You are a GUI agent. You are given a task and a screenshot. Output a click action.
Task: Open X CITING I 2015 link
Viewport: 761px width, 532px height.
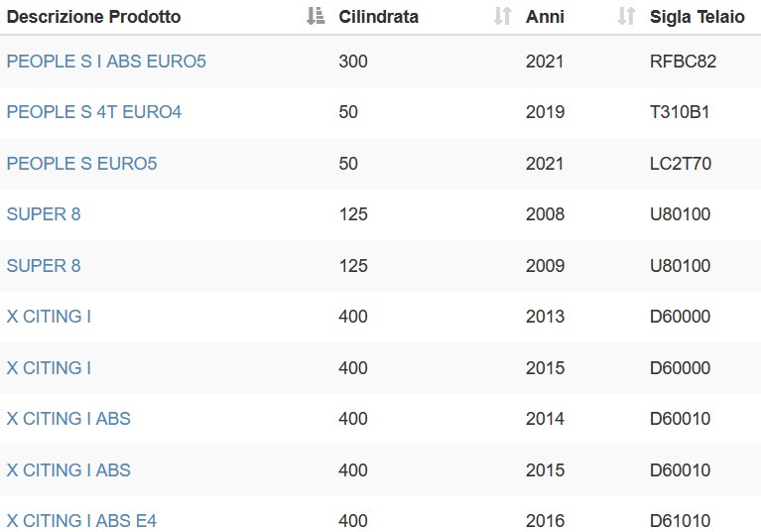pos(49,368)
